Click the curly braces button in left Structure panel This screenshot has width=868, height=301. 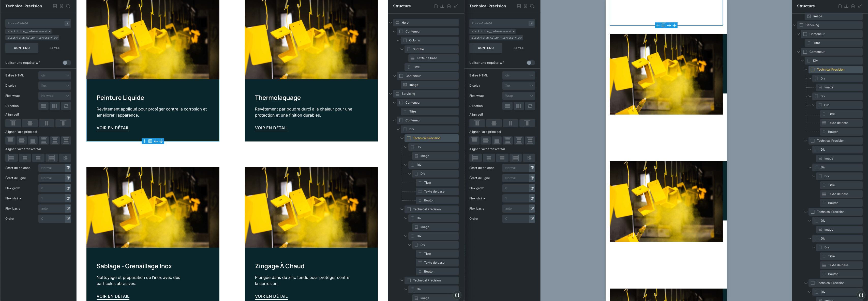tap(457, 295)
